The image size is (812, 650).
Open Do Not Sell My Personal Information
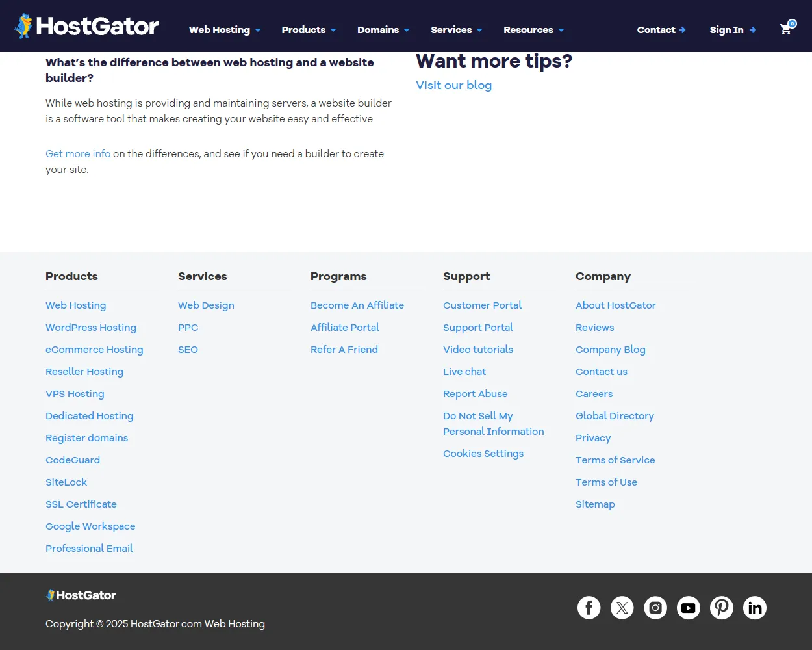coord(494,424)
